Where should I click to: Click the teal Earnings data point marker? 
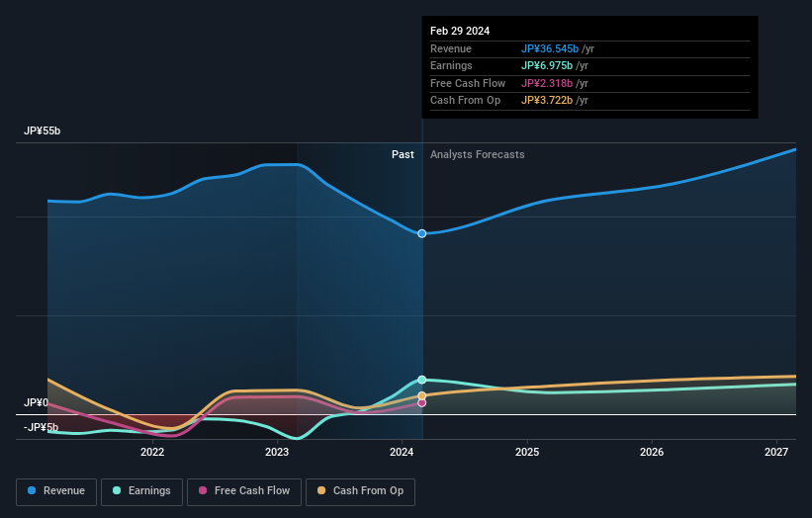point(422,380)
